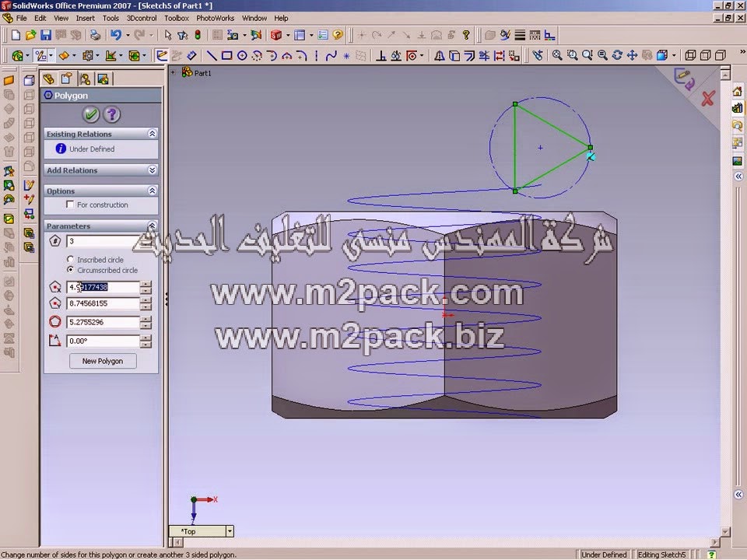747x560 pixels.
Task: Click the Rebuild traffic light icon
Action: pos(197,35)
